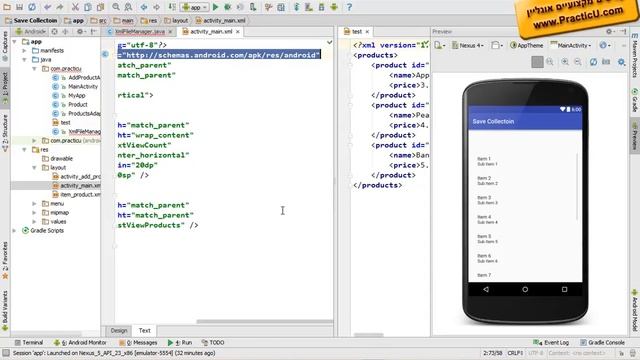This screenshot has width=640, height=360.
Task: Toggle tool window bars with bottom-left corner icon
Action: pyautogui.click(x=5, y=353)
